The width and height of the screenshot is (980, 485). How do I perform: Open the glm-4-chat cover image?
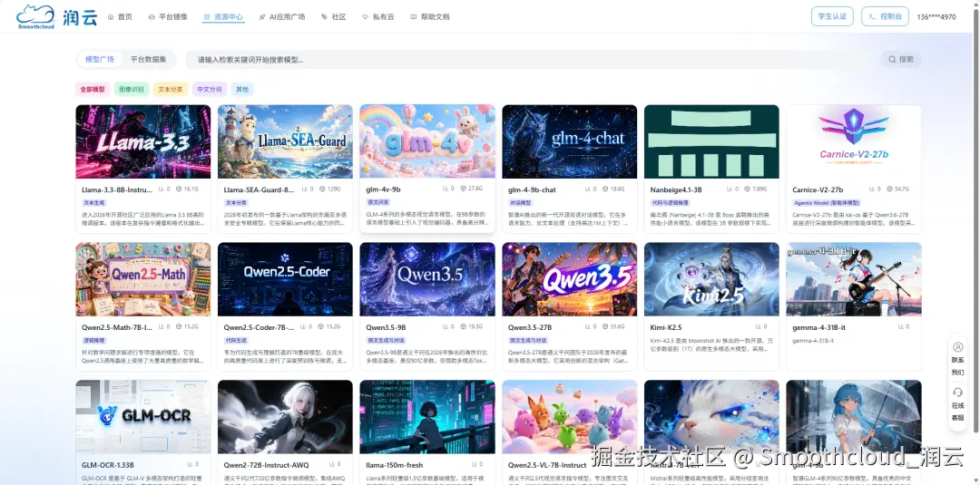click(x=569, y=141)
